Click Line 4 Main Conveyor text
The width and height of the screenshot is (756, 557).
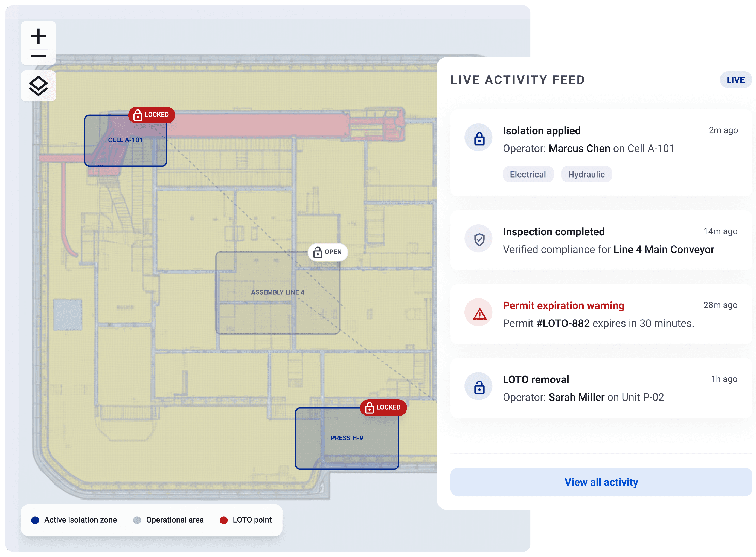[x=663, y=250]
